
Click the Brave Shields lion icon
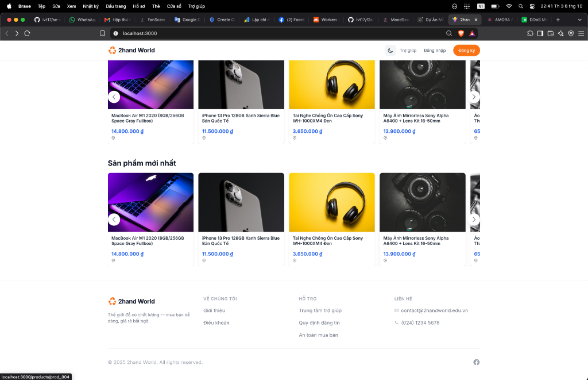[461, 33]
